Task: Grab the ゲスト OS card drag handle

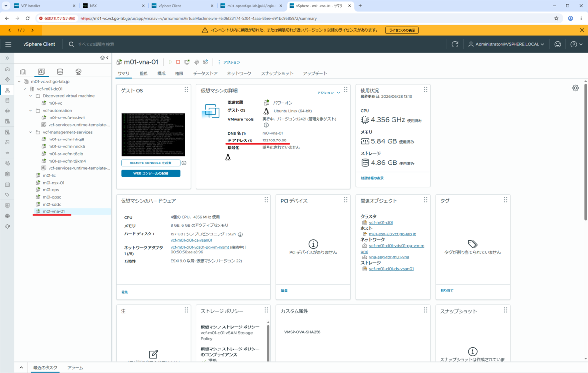Action: click(186, 90)
